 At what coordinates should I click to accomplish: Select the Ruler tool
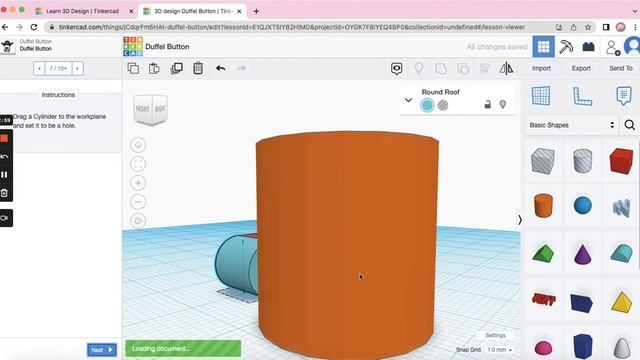tap(582, 96)
